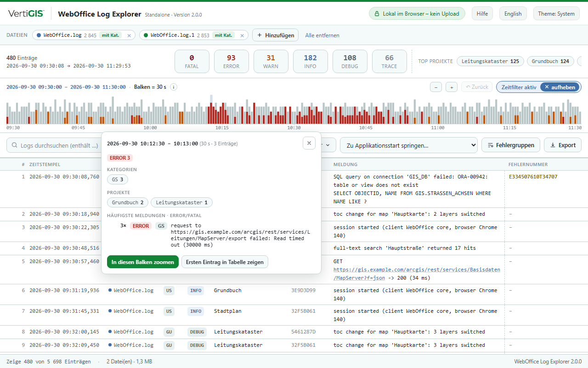Click 'In diesen Balken zoomen' button
Viewport: 588px width, 368px height.
point(143,262)
